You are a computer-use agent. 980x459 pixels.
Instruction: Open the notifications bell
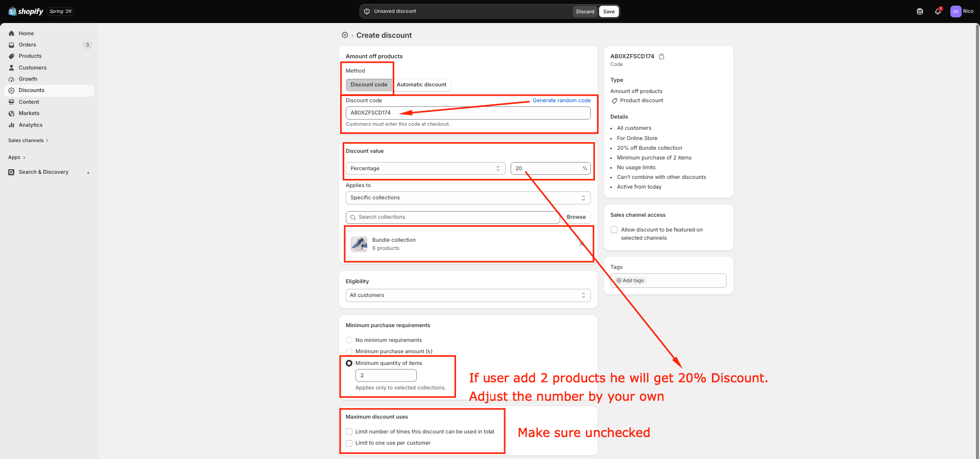pos(938,11)
